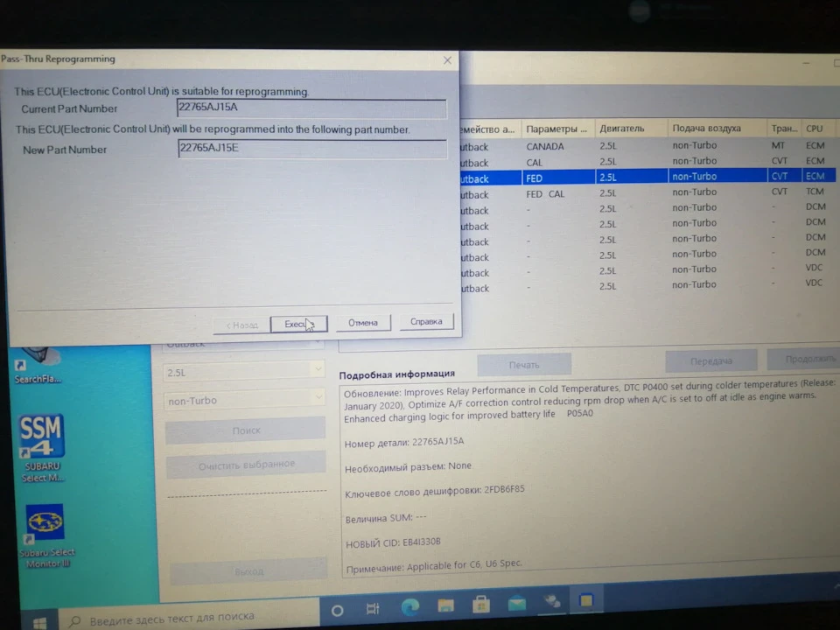Open the Windows Start menu
This screenshot has height=630, width=840.
(x=39, y=622)
